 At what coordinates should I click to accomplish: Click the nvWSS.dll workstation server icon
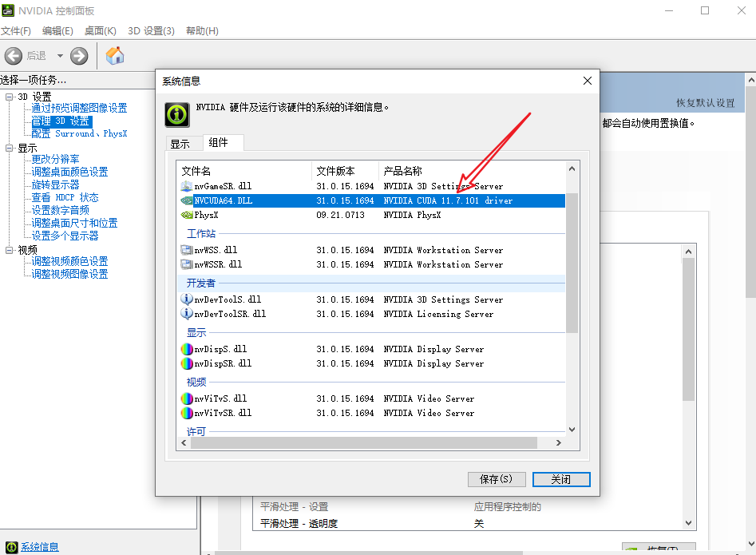click(x=186, y=250)
